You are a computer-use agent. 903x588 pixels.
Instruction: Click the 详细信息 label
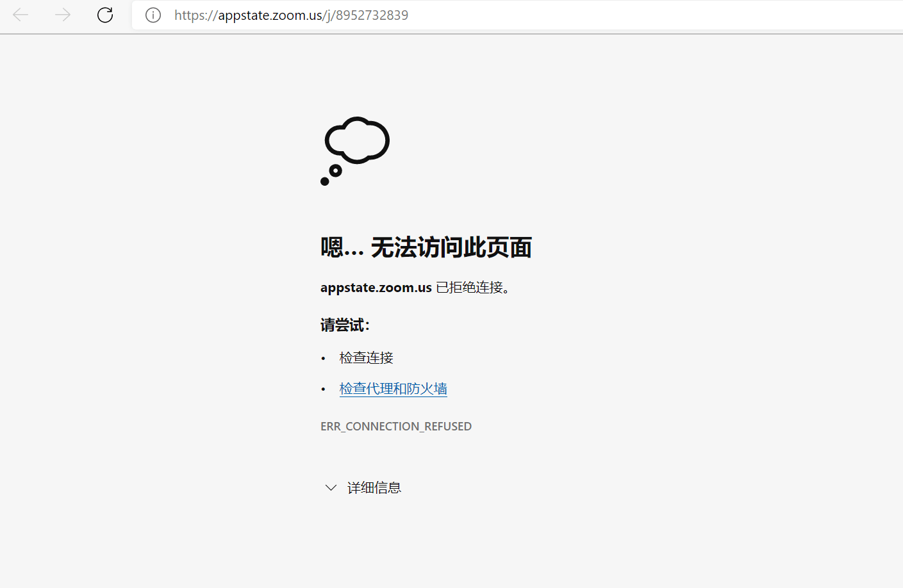374,487
